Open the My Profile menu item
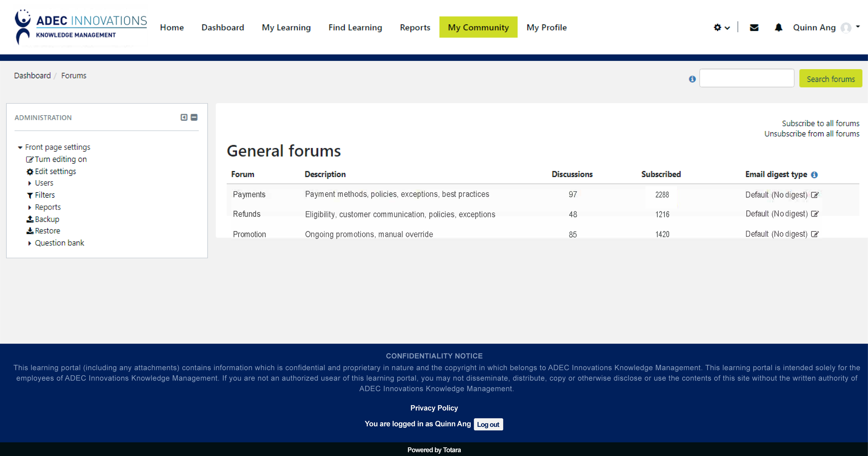868x456 pixels. click(x=547, y=27)
